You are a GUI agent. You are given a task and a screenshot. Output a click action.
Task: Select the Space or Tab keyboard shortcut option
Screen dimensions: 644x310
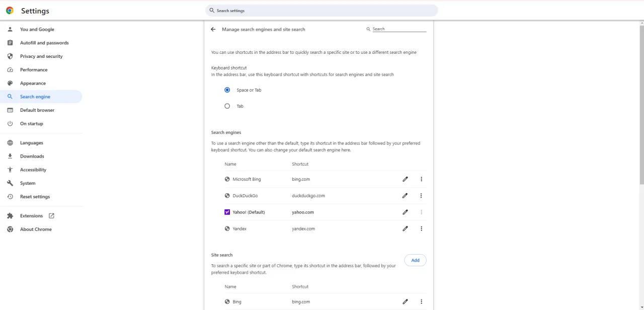[x=227, y=90]
